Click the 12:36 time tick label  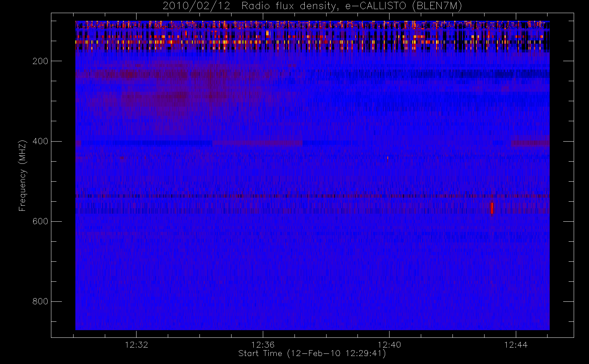click(263, 345)
